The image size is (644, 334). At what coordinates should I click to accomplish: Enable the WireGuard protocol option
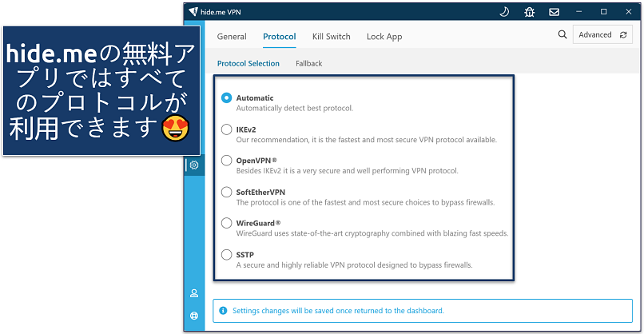227,223
